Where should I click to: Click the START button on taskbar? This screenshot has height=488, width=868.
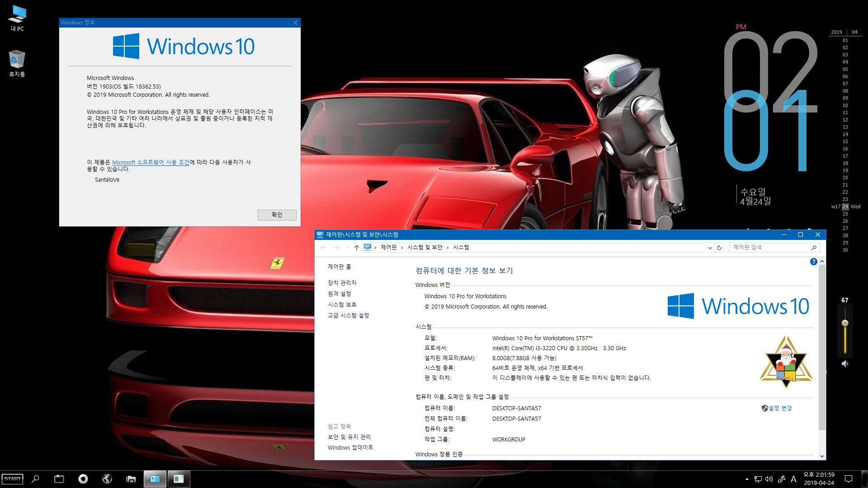13,479
